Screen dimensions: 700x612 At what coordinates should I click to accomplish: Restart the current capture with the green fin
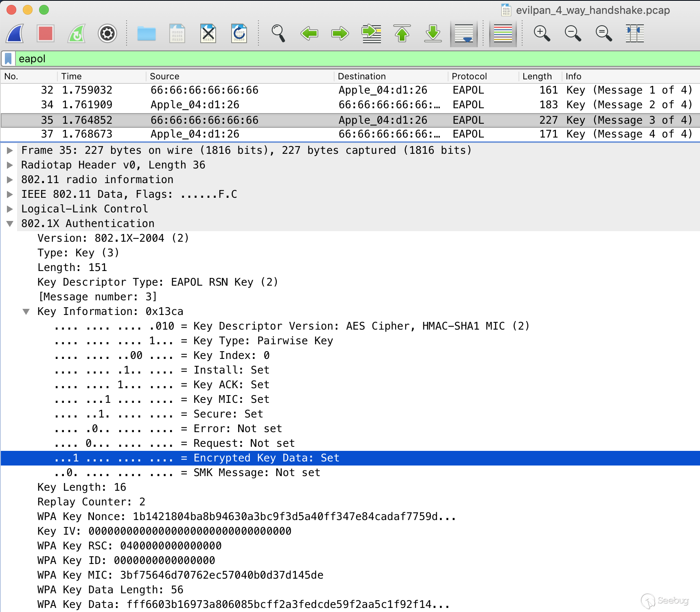point(77,33)
